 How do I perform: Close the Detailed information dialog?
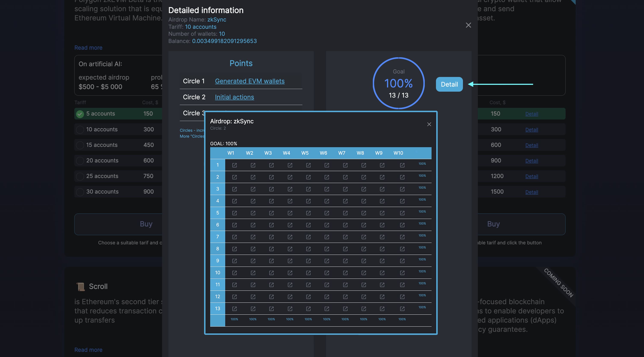(x=468, y=25)
